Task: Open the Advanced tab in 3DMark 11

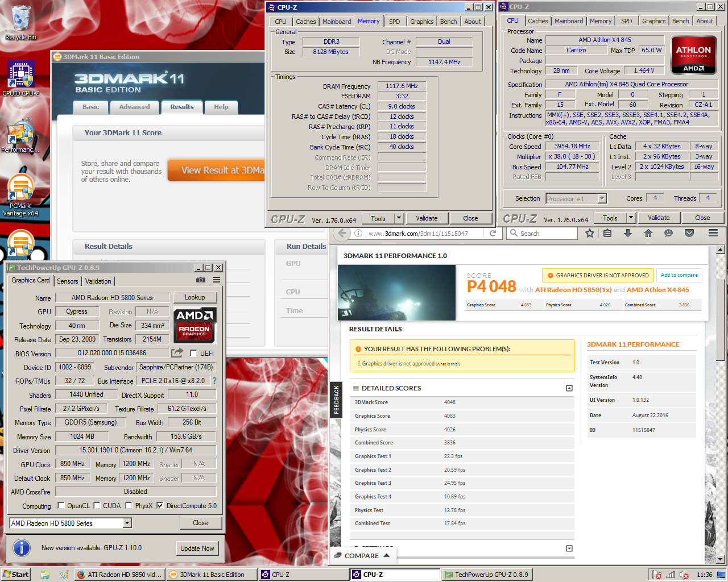Action: (135, 107)
